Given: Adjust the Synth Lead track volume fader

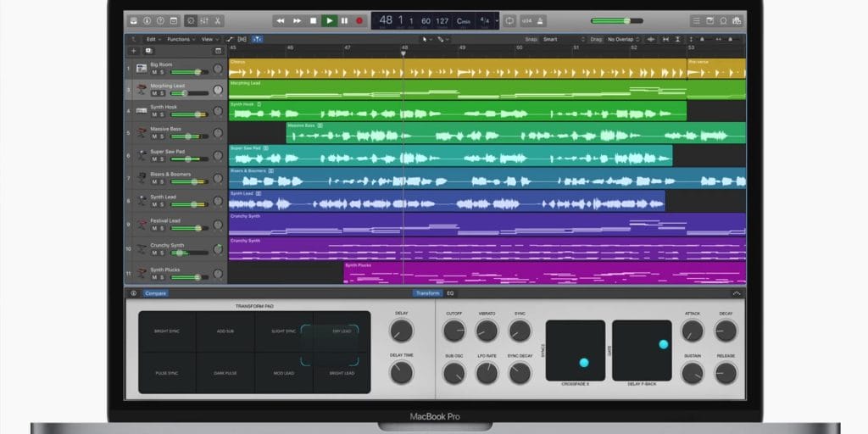Looking at the screenshot, I should coord(189,204).
